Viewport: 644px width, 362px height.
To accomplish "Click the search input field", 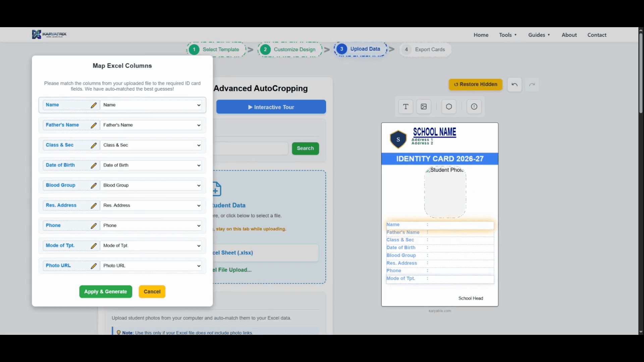I will [251, 148].
